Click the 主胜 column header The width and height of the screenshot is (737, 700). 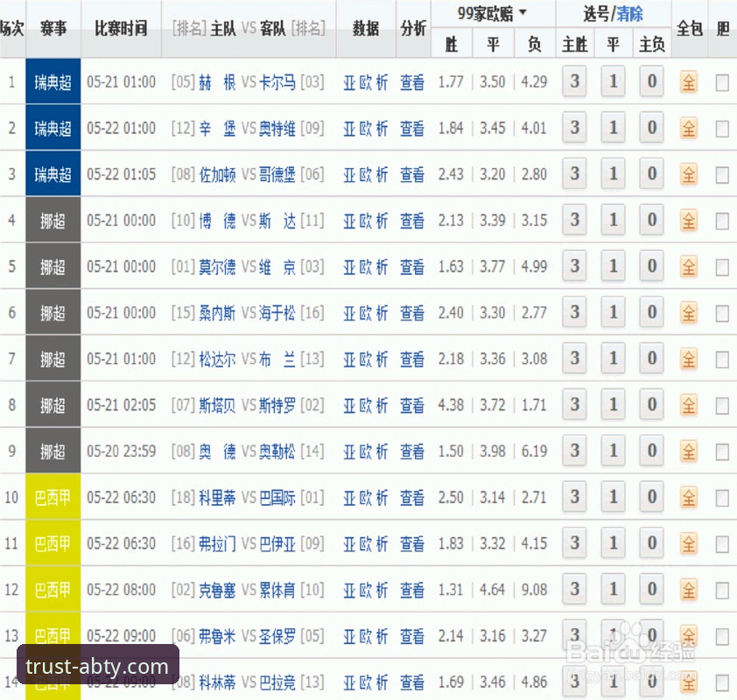pyautogui.click(x=575, y=45)
